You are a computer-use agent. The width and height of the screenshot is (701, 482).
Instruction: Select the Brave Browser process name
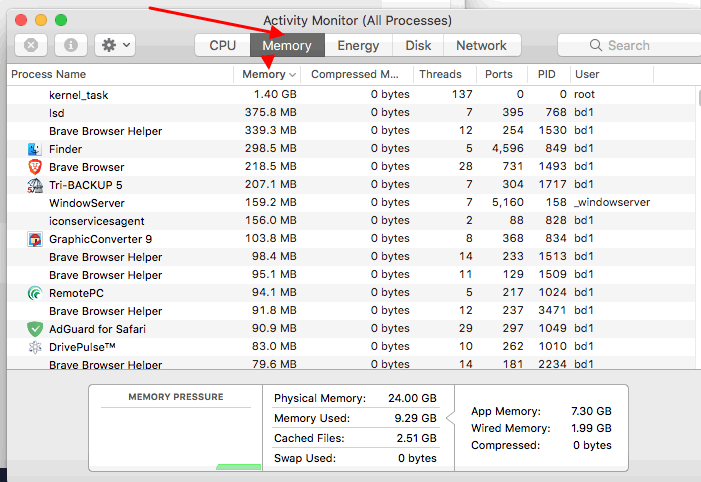(87, 167)
